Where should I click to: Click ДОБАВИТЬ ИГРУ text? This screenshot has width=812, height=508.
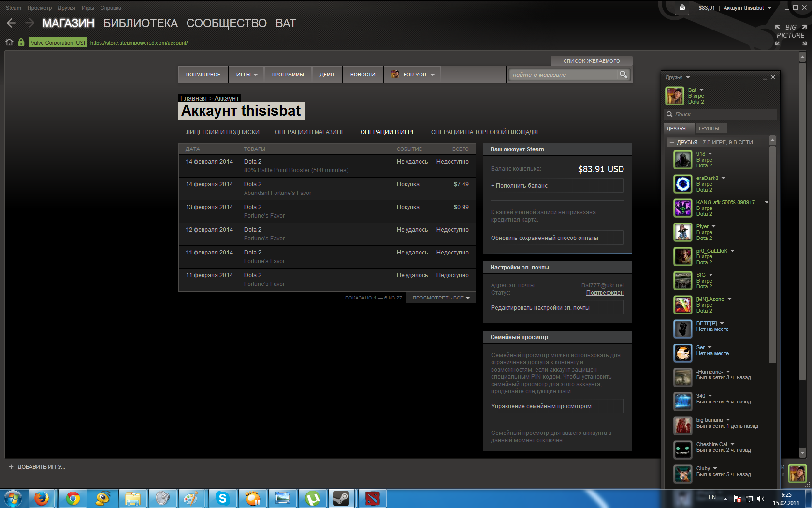tap(41, 467)
